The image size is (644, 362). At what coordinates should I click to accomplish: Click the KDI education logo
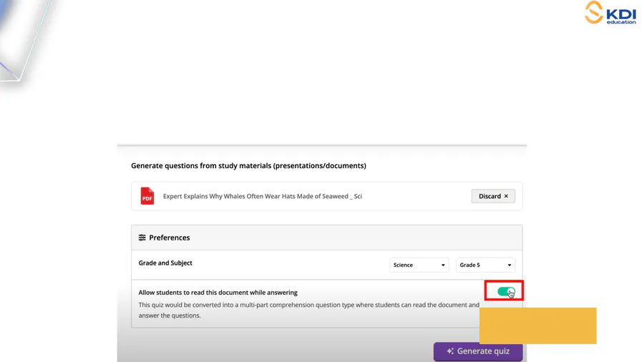pos(610,13)
